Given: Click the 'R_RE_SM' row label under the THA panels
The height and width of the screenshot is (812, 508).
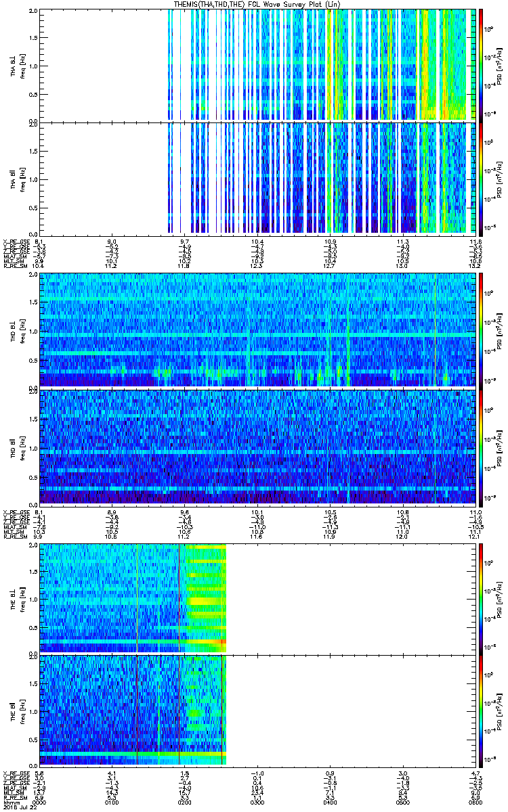Looking at the screenshot, I should coord(16,266).
